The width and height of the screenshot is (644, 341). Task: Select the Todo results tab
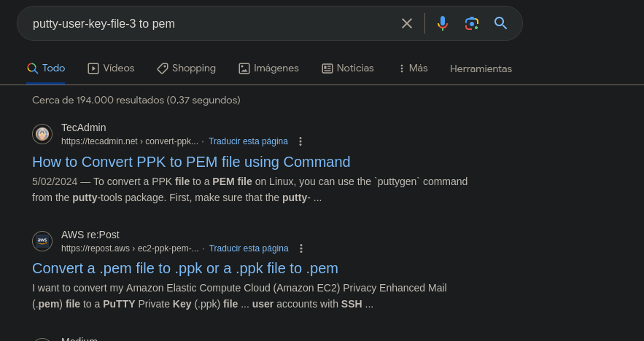(x=46, y=68)
